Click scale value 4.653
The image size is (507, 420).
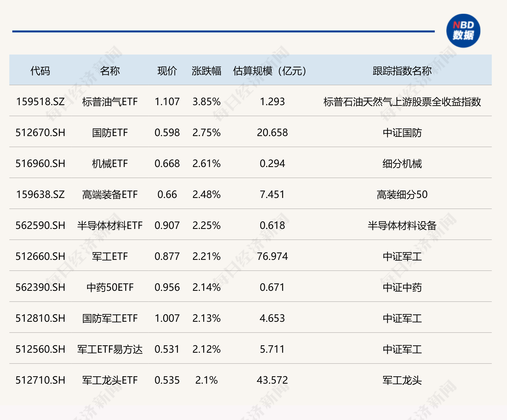pos(272,318)
